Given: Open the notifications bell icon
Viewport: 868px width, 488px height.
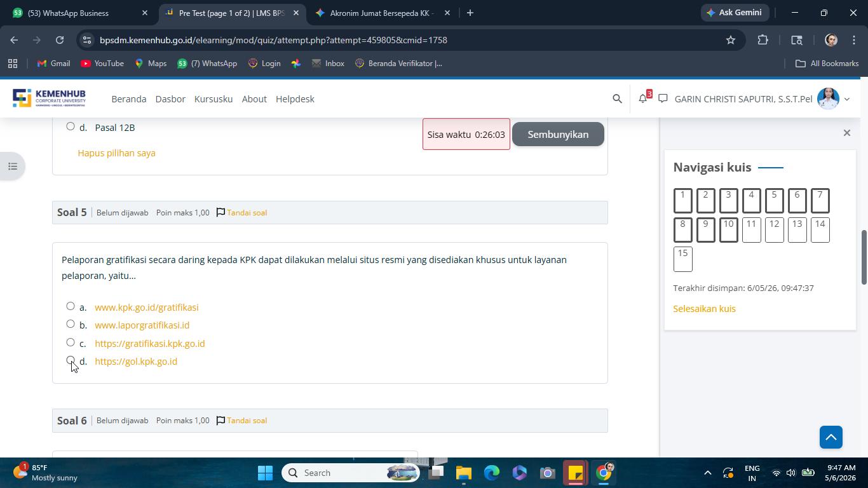Looking at the screenshot, I should coord(643,98).
